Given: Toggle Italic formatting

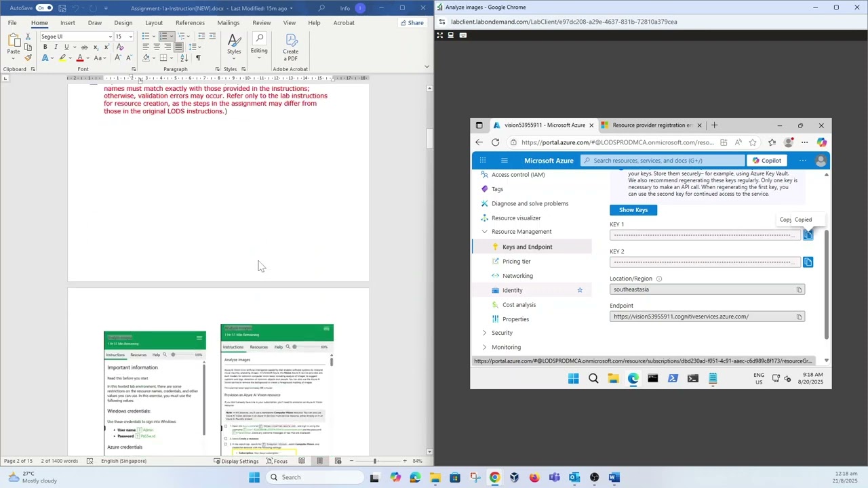Looking at the screenshot, I should pyautogui.click(x=56, y=47).
